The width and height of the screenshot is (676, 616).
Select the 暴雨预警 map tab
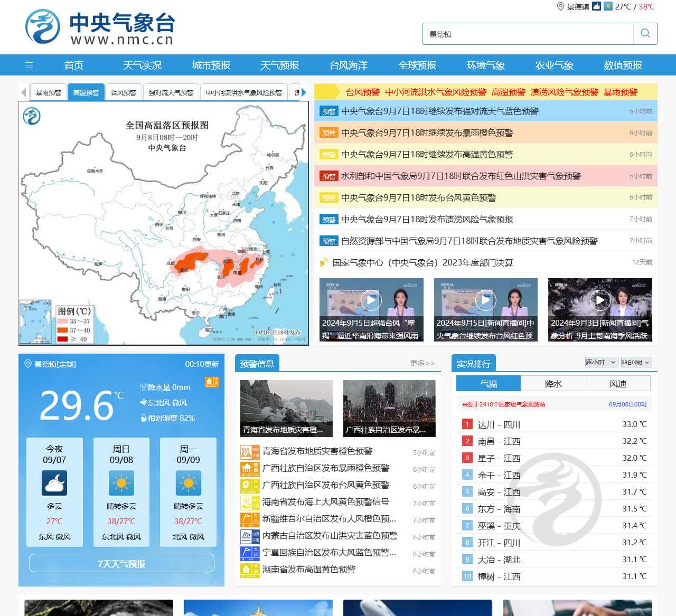point(49,92)
